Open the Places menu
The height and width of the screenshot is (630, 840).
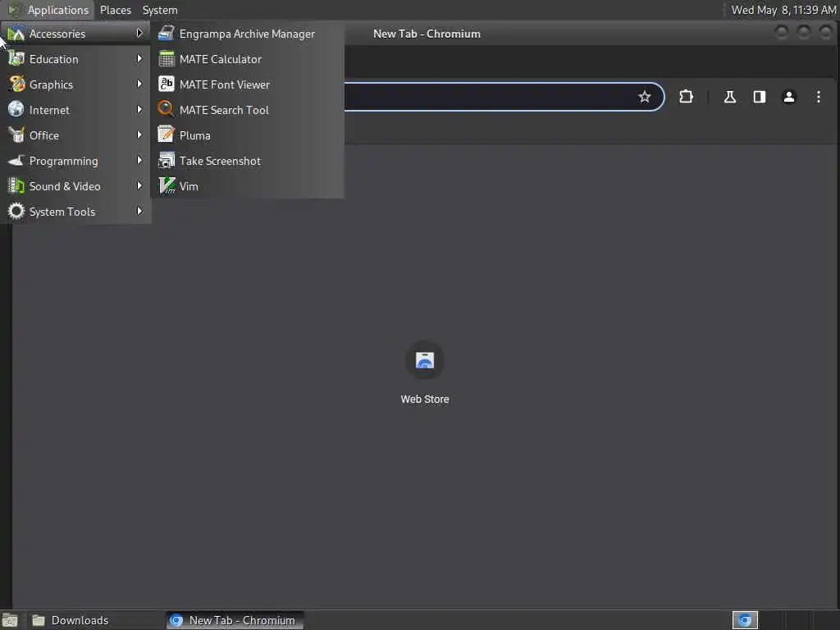(x=115, y=10)
